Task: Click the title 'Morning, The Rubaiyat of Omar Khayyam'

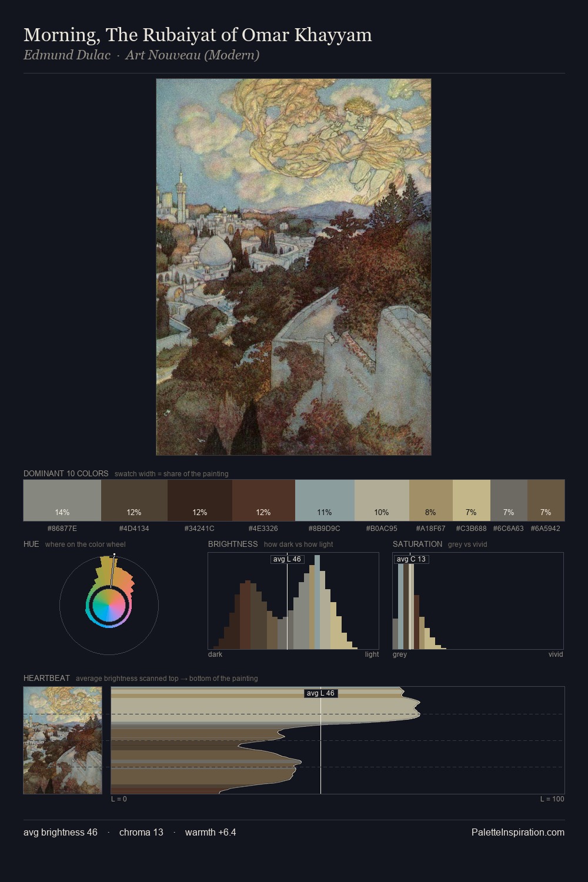Action: tap(198, 35)
